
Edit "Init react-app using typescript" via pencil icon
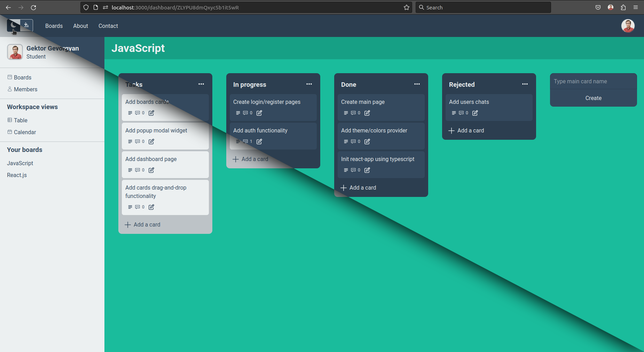[x=368, y=170]
